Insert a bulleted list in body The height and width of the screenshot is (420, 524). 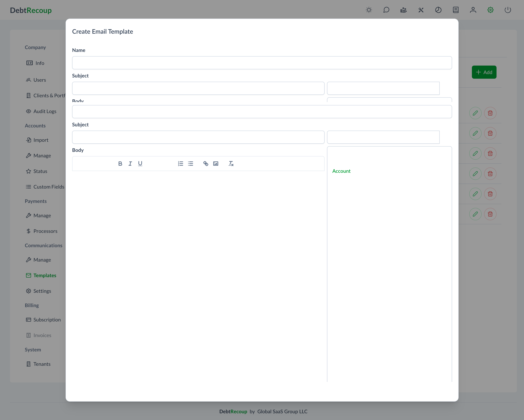191,164
